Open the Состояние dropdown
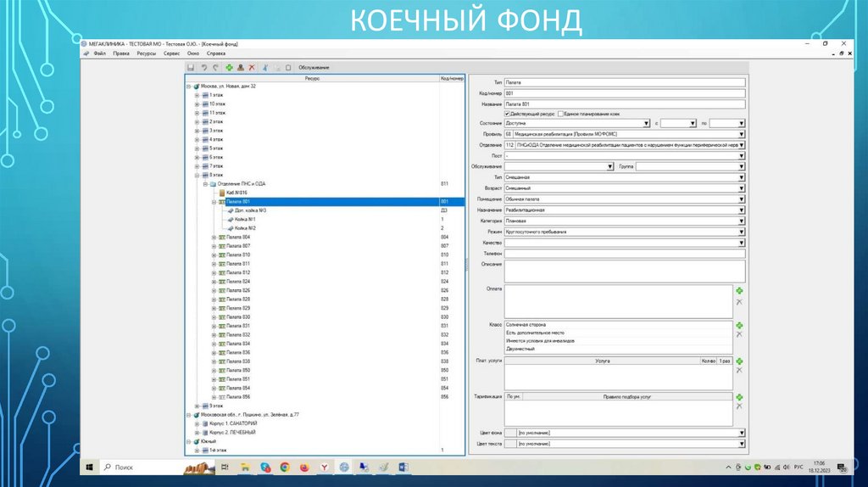Viewport: 868px width, 487px height. click(x=646, y=123)
